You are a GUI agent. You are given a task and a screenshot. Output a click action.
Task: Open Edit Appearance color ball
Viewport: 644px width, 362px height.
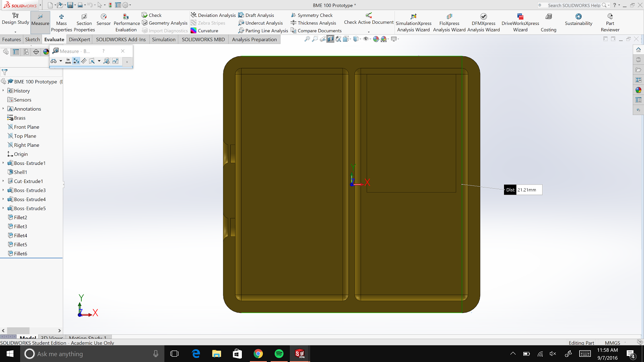[376, 39]
